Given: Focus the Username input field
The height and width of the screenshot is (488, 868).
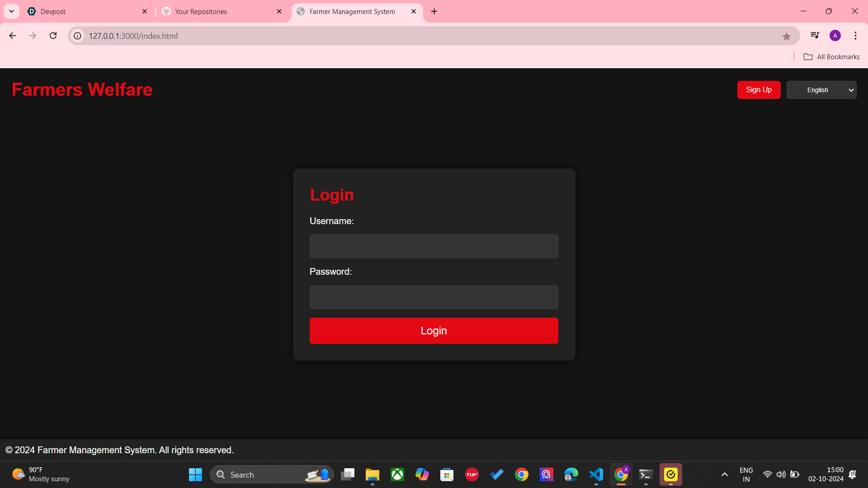Looking at the screenshot, I should coord(434,246).
